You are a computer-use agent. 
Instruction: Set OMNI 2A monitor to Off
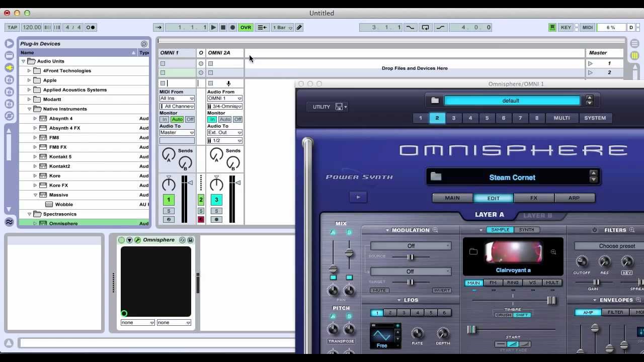click(x=237, y=119)
